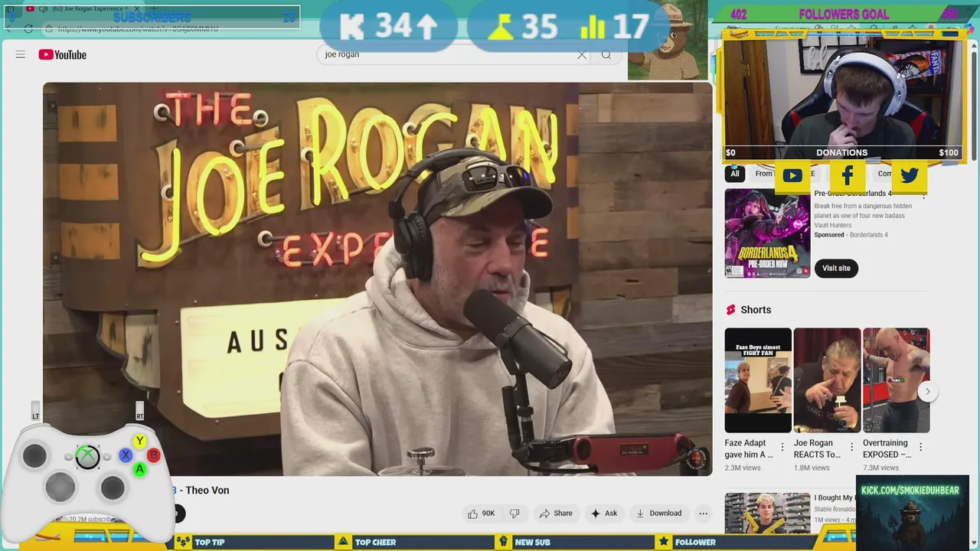Open the YouTube guide hamburger menu
Screen dimensions: 980x551
(21, 54)
